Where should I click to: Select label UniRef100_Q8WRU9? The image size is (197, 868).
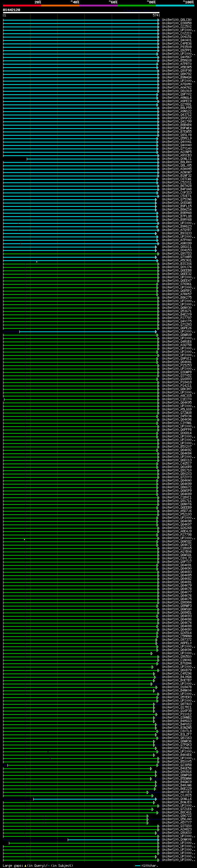coord(177,335)
